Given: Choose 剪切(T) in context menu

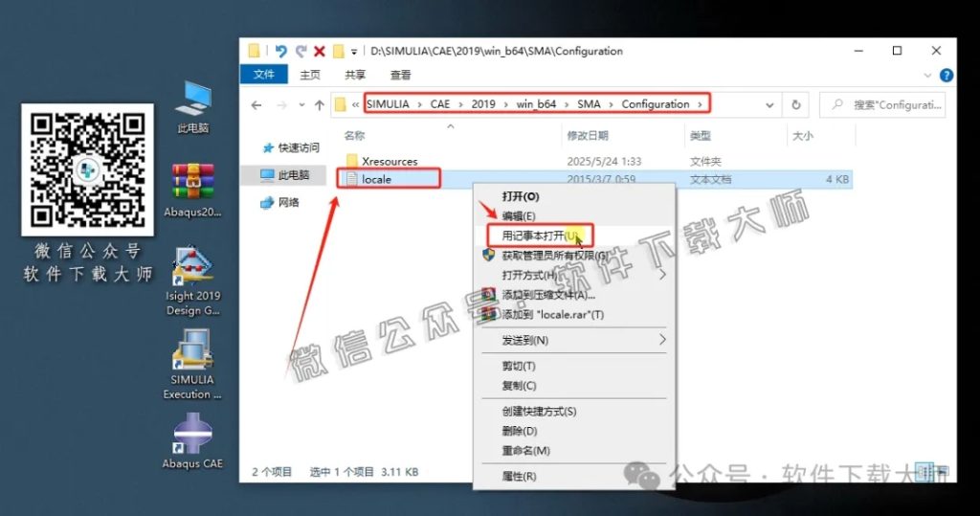Looking at the screenshot, I should coord(574,366).
